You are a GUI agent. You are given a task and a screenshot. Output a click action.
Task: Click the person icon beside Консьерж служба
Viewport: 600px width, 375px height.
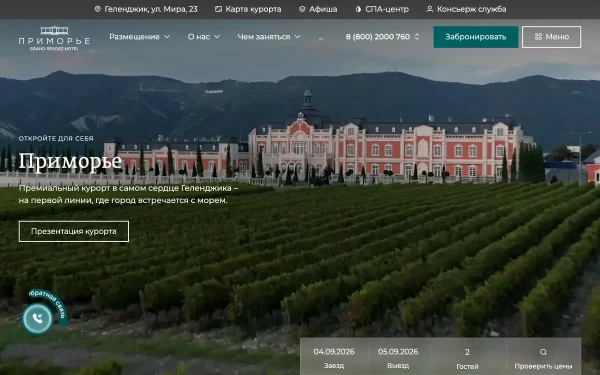[430, 9]
